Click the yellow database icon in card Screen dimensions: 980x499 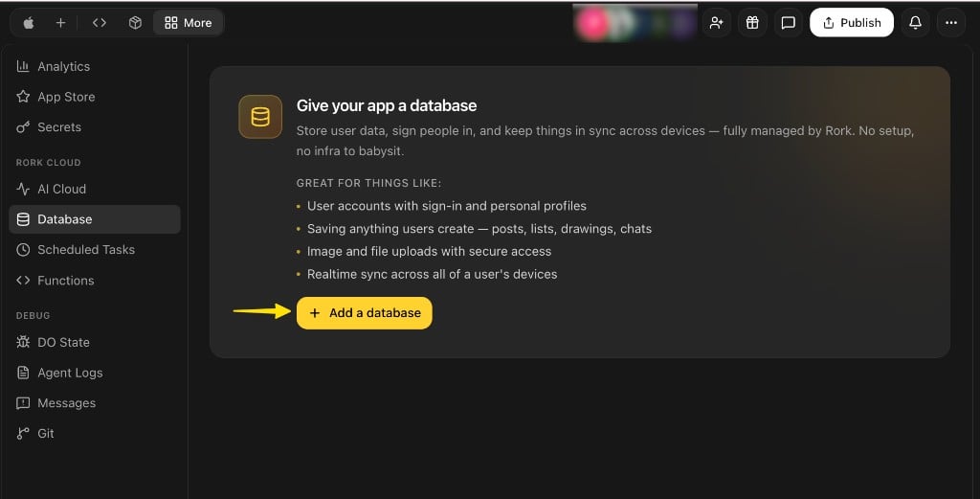pyautogui.click(x=260, y=117)
